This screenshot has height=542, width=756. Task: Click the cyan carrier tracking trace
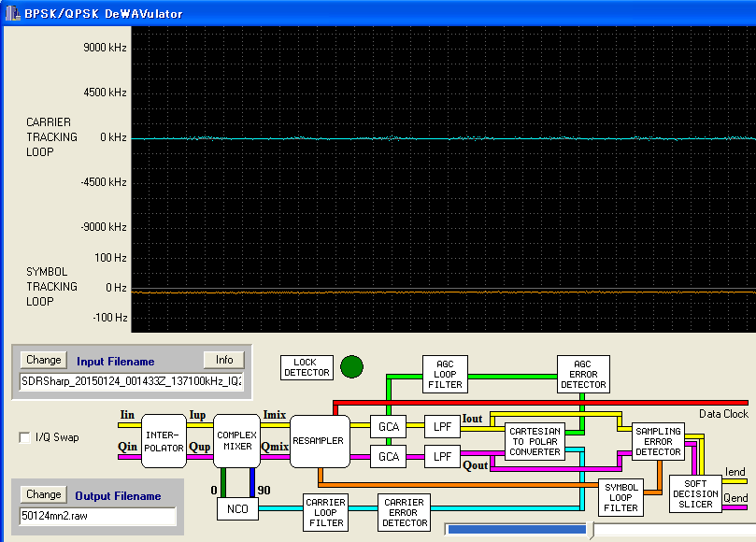(x=444, y=138)
